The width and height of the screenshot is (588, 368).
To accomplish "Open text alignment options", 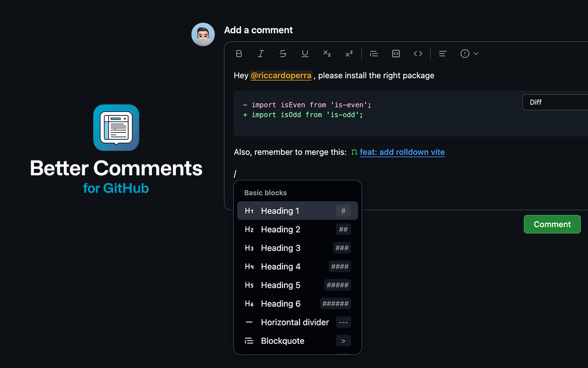I will (x=443, y=54).
